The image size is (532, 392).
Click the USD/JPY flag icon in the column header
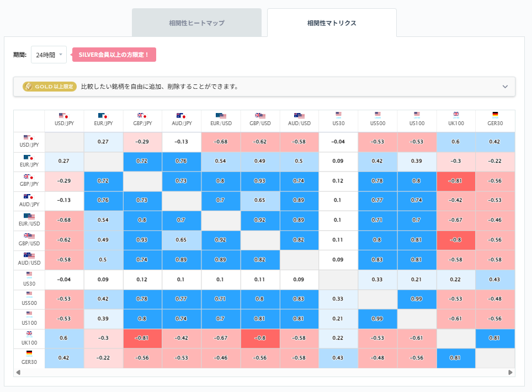pos(64,116)
